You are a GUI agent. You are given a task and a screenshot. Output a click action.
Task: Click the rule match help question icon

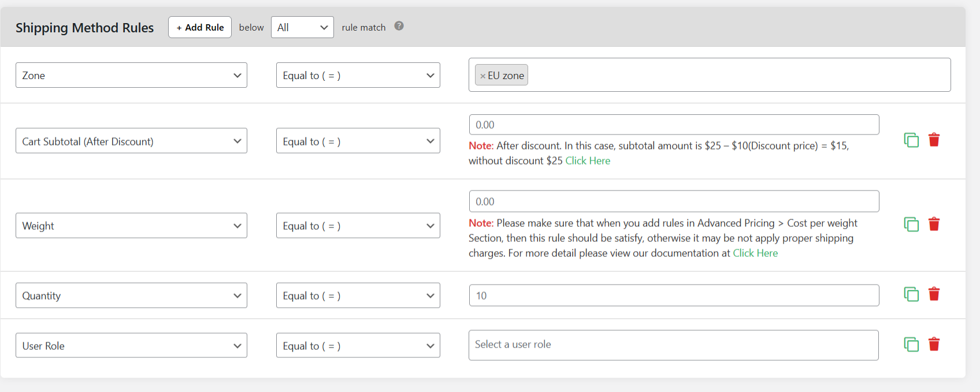(399, 26)
